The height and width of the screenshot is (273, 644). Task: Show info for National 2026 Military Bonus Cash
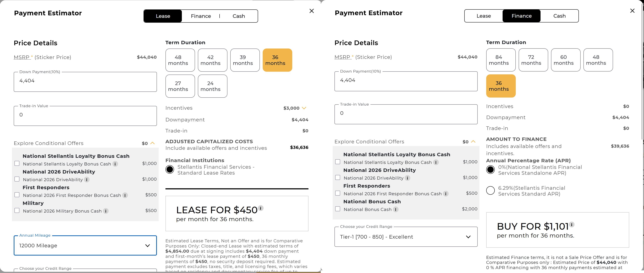tap(106, 211)
